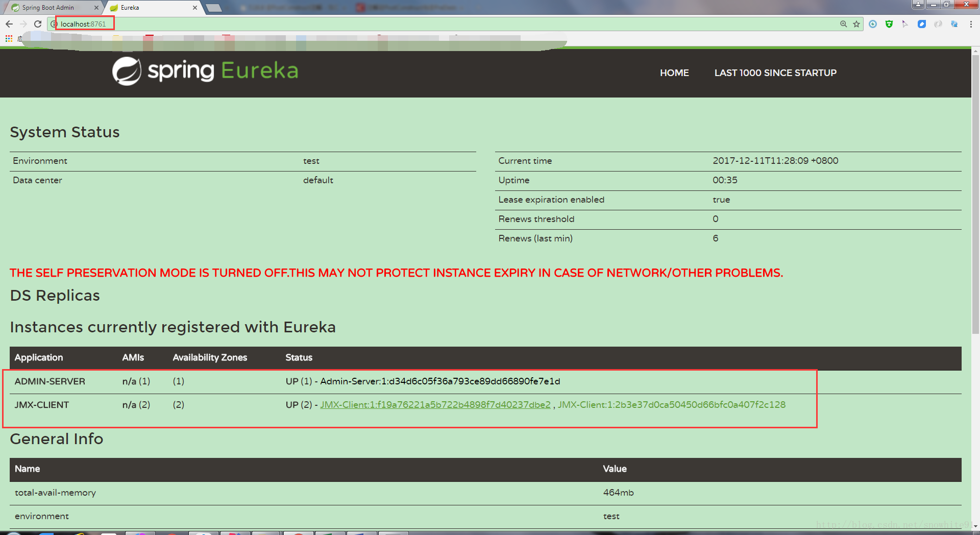Click the Admin-Server instance ID text
The height and width of the screenshot is (535, 980).
[440, 381]
